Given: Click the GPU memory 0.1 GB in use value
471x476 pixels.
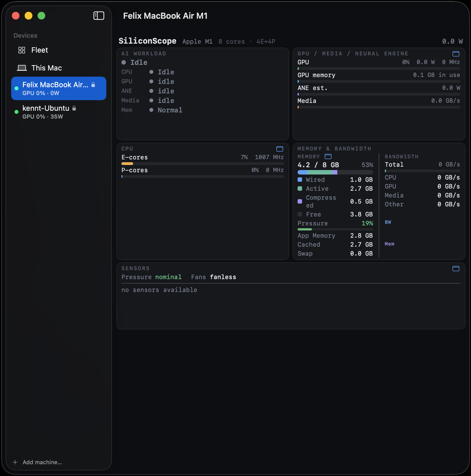Looking at the screenshot, I should pos(436,75).
